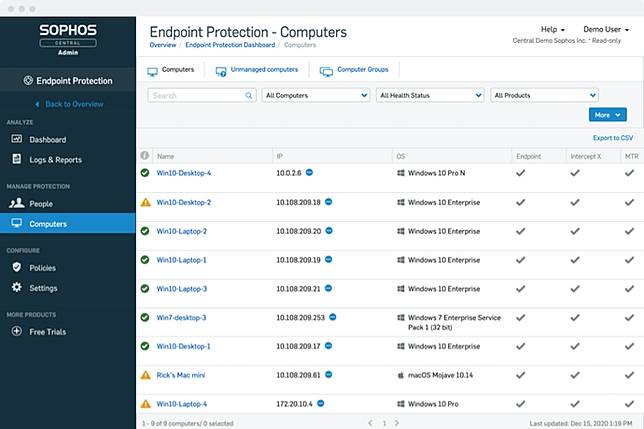This screenshot has height=429, width=644.
Task: Click the search magnifier icon
Action: pyautogui.click(x=249, y=96)
